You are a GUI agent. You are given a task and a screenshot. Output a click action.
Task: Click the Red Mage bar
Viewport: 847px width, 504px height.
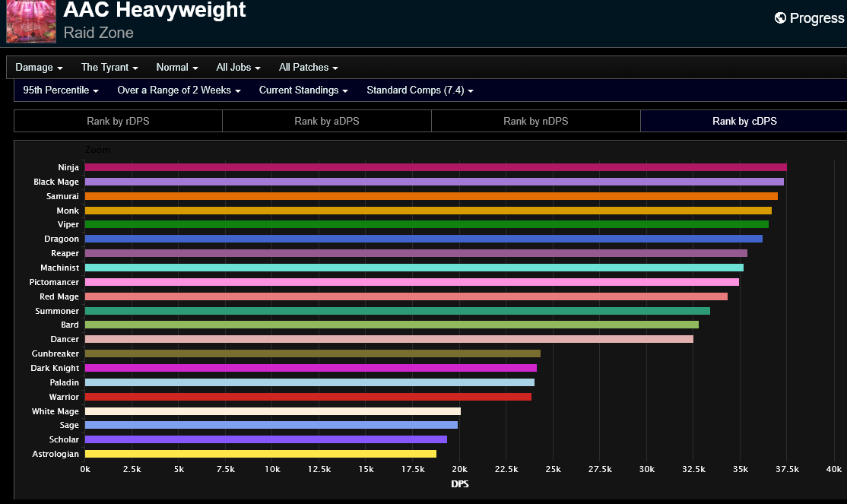point(406,296)
